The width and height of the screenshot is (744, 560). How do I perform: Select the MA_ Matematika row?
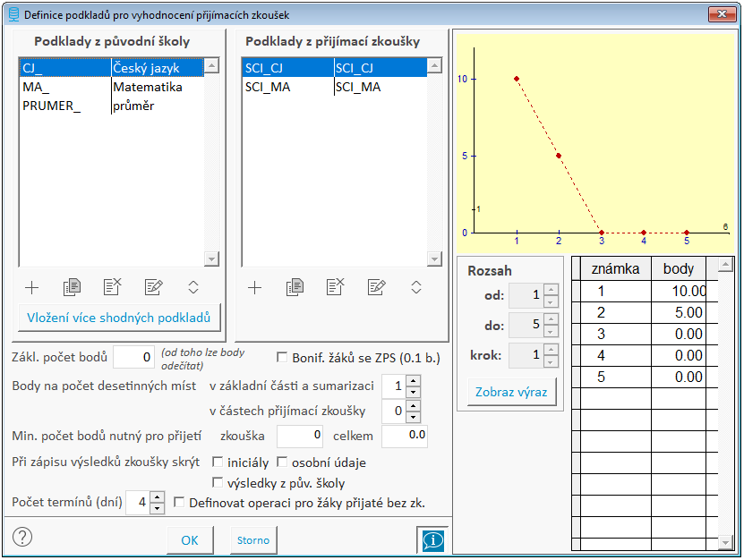(107, 87)
